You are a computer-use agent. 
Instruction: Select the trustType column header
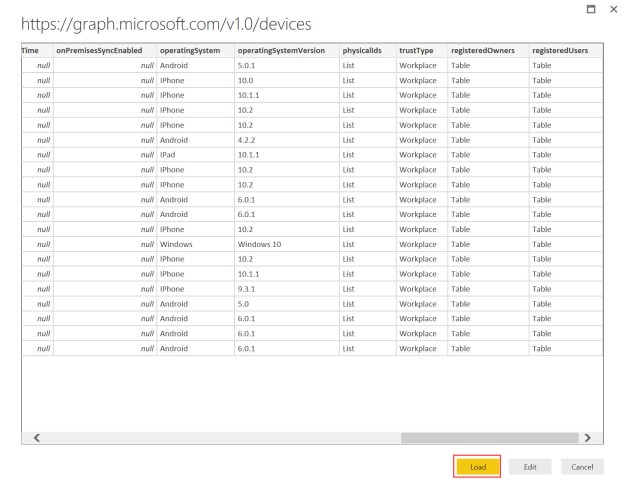point(420,50)
